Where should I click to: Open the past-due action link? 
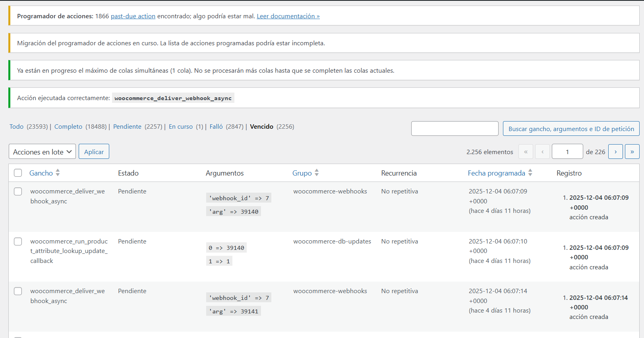pos(133,16)
